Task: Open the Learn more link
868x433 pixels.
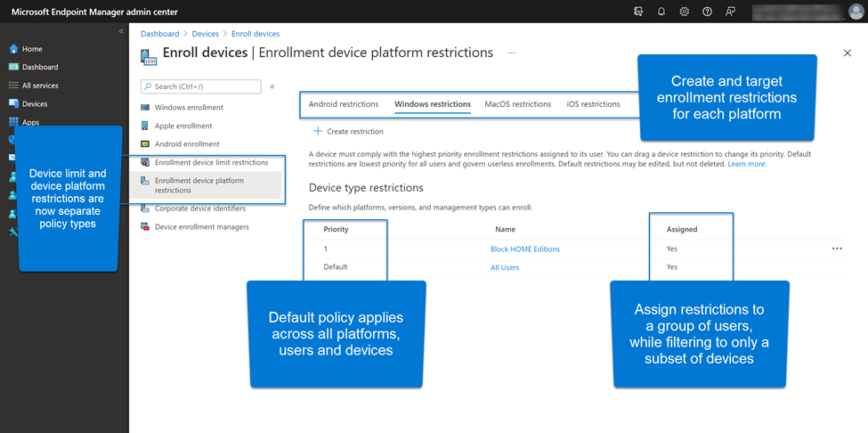Action: (x=747, y=165)
